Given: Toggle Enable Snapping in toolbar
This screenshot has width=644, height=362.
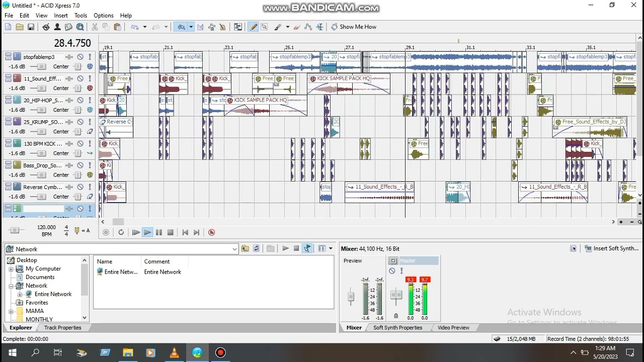Looking at the screenshot, I should (x=180, y=27).
